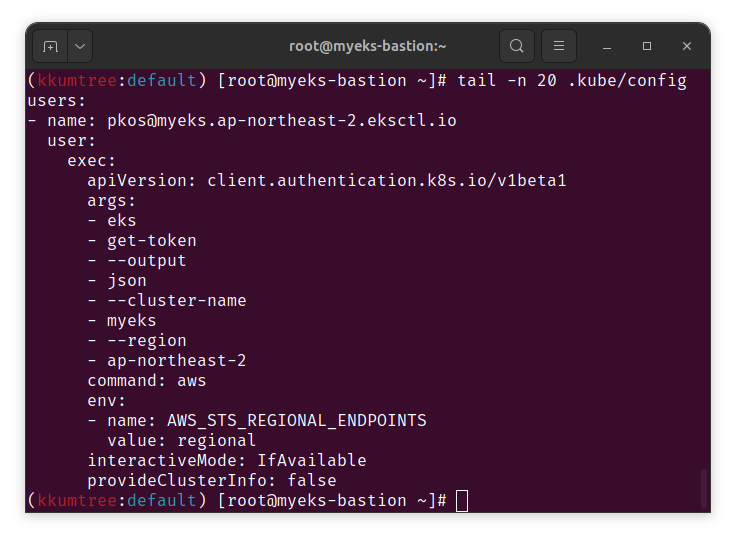736x541 pixels.
Task: Click the get-token argument
Action: click(152, 241)
